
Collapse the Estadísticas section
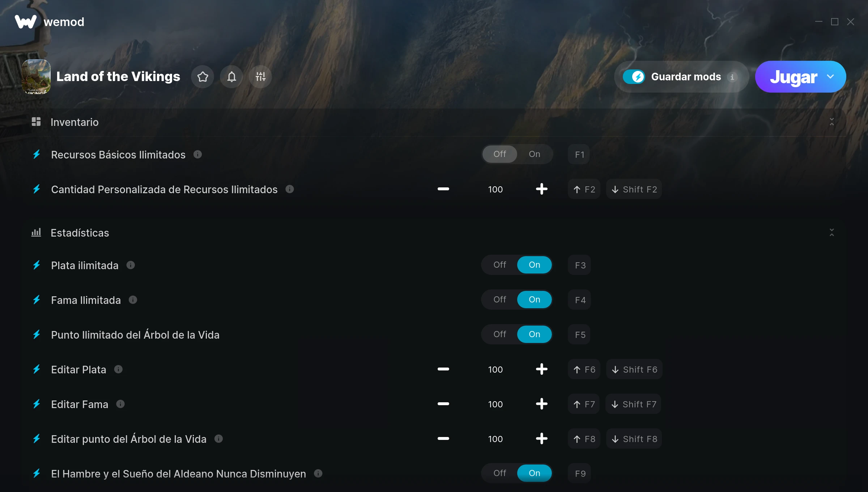(x=831, y=233)
